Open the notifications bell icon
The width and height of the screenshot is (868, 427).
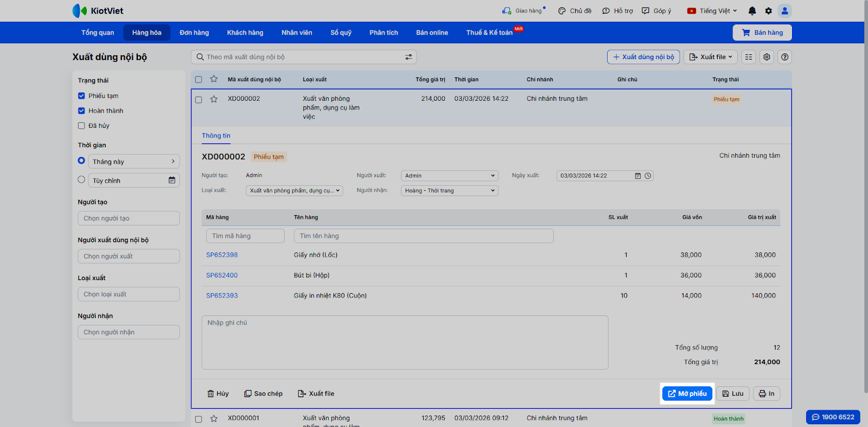[x=752, y=11]
